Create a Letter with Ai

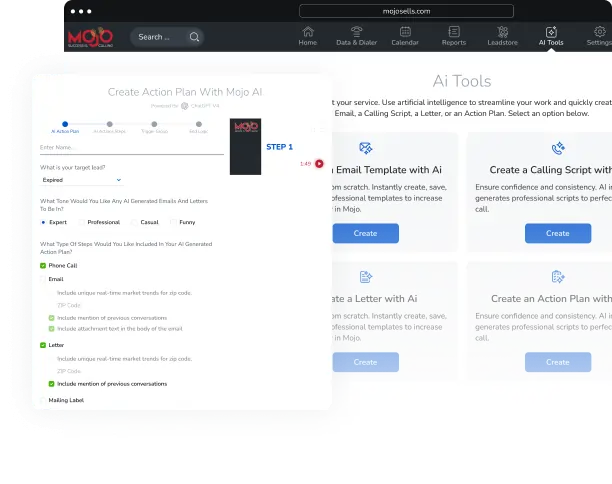point(366,362)
